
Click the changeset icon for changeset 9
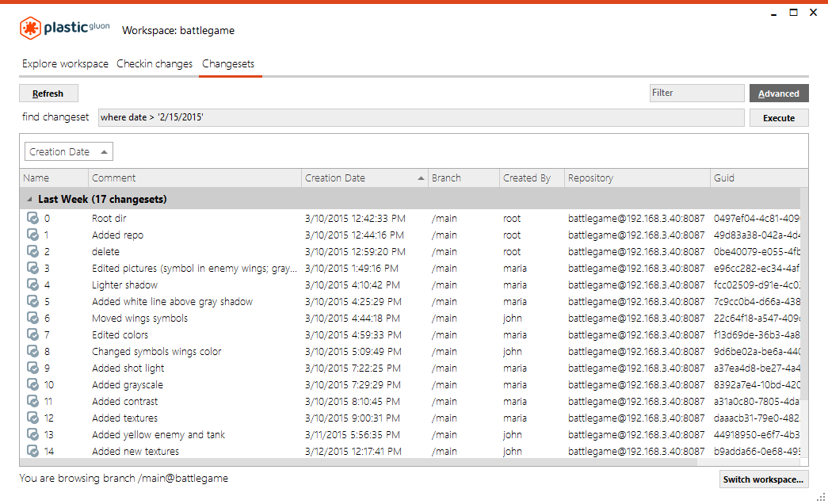point(32,368)
